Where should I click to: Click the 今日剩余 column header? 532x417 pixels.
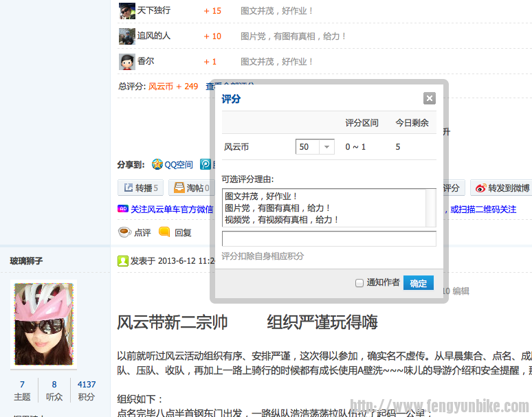coord(412,123)
